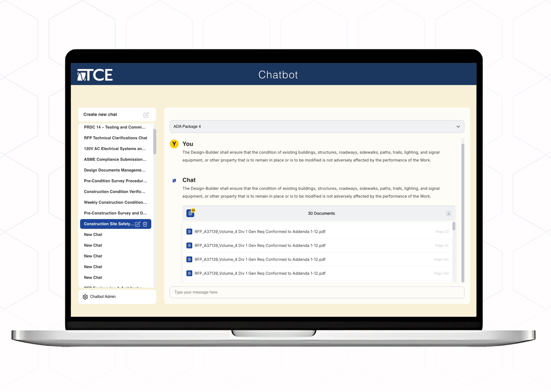Image resolution: width=551 pixels, height=392 pixels.
Task: Click the 30 Documents header label
Action: pyautogui.click(x=321, y=213)
